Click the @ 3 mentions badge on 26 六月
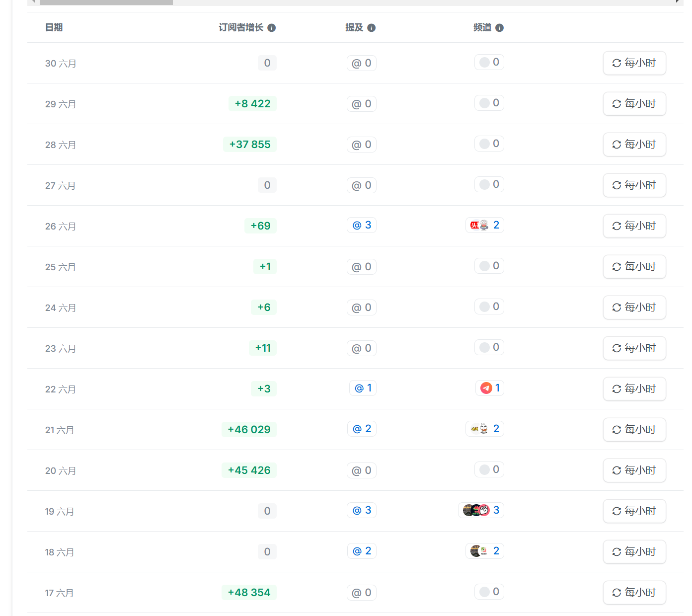Viewport: 692px width, 616px height. 362,225
